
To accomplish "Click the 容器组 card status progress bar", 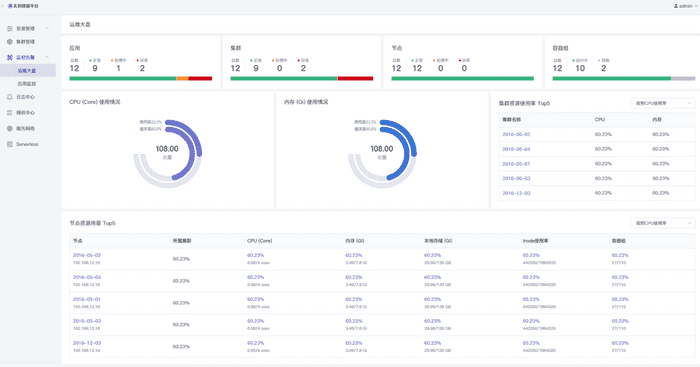I will tap(624, 79).
